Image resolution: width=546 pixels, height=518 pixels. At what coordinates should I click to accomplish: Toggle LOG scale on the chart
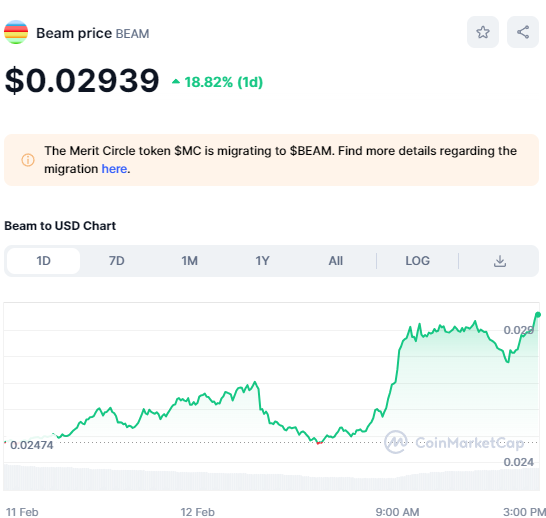pyautogui.click(x=418, y=261)
